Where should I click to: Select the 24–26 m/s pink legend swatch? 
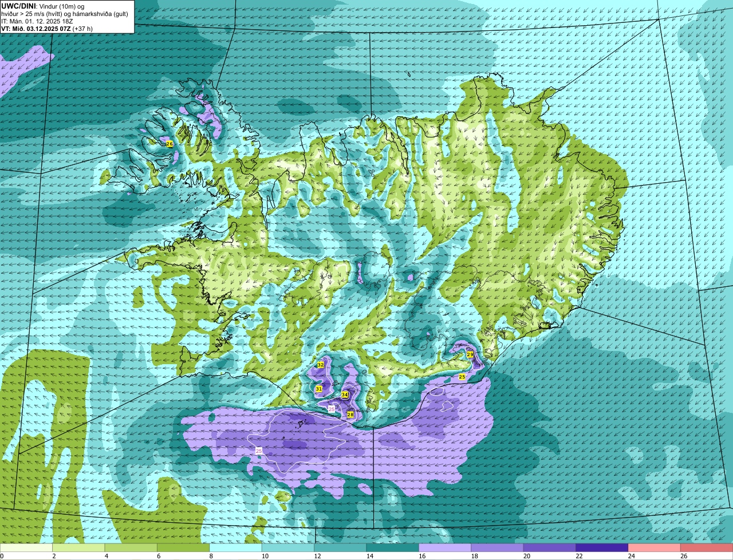point(654,548)
